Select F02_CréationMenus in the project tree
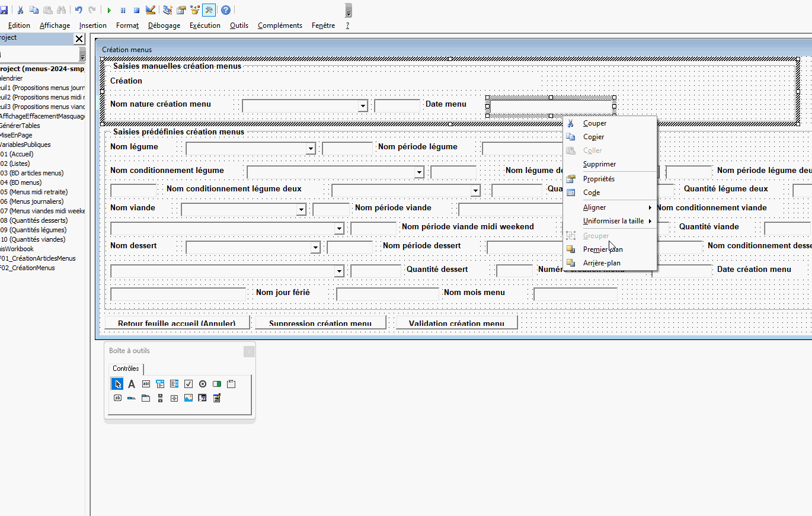 pos(28,268)
